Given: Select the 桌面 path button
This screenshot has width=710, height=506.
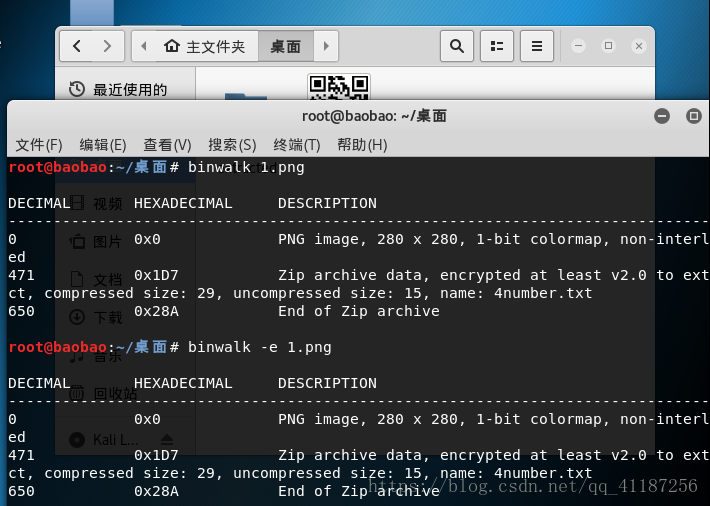Looking at the screenshot, I should [x=286, y=46].
